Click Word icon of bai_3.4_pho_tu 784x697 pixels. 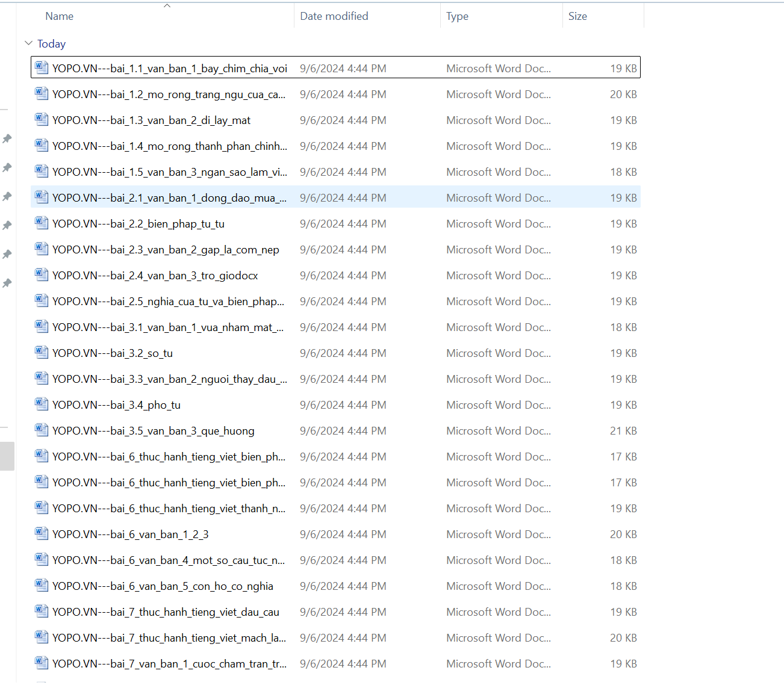point(42,404)
